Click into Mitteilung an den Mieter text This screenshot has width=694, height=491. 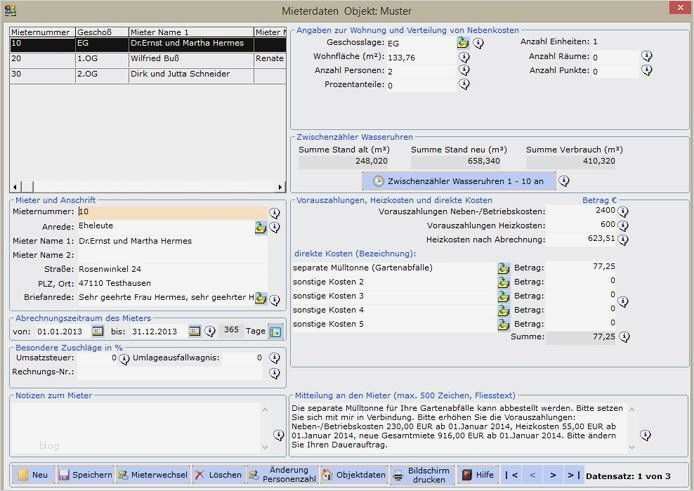(458, 427)
